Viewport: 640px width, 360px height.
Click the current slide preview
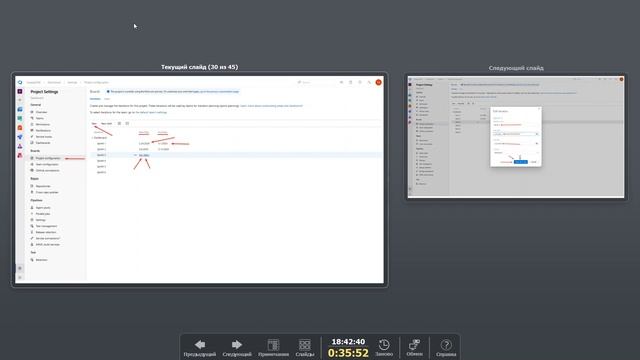pyautogui.click(x=200, y=180)
